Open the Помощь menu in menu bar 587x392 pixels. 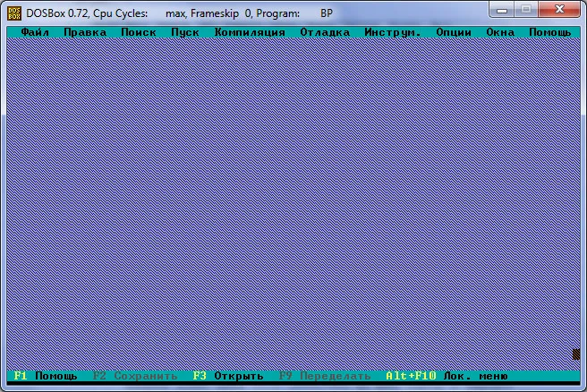point(550,32)
